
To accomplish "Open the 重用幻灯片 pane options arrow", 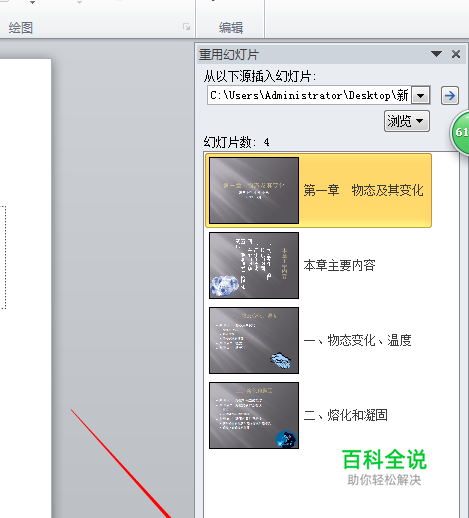I will [x=436, y=54].
